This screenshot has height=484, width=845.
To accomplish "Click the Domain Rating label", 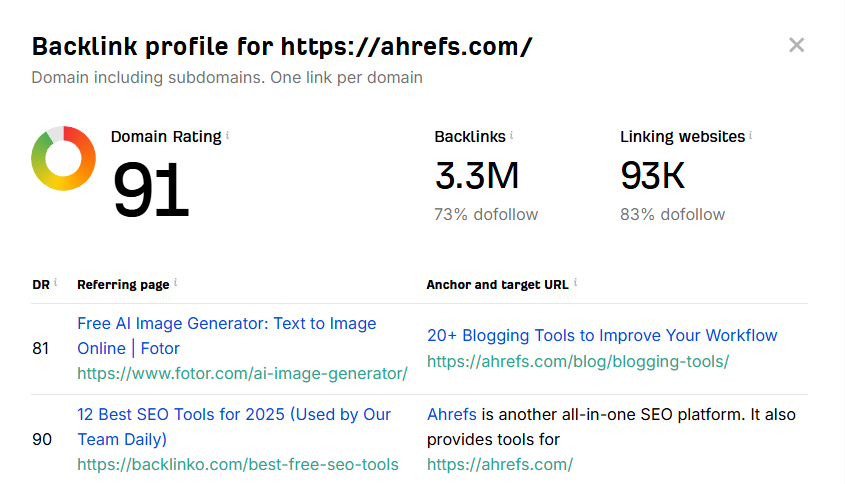I will pyautogui.click(x=166, y=137).
